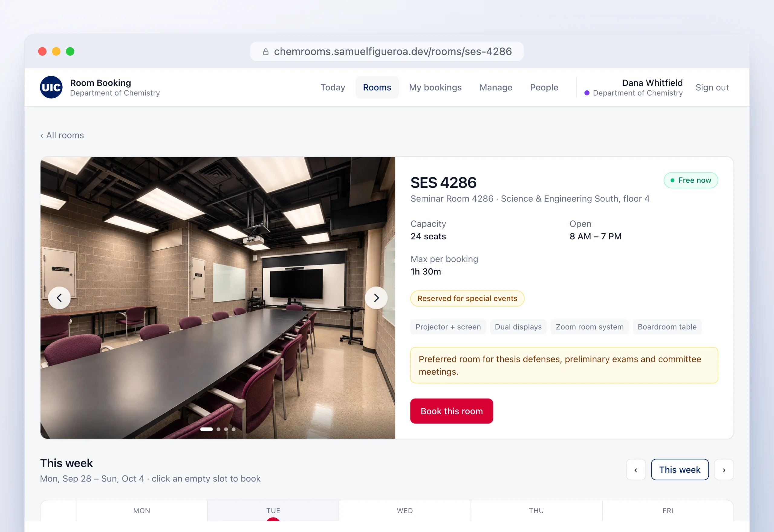Sign out of the account

coord(712,87)
